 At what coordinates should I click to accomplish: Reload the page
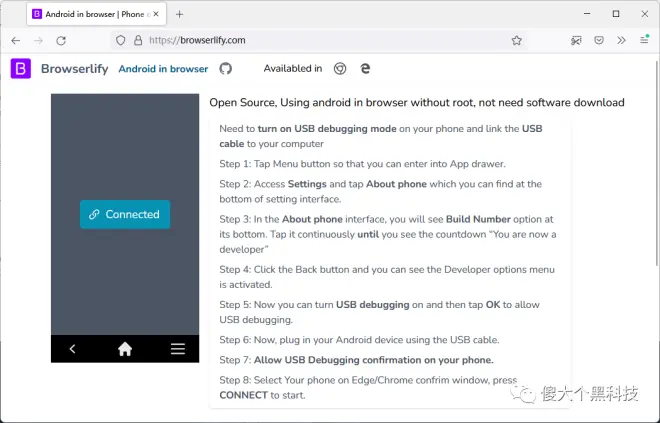point(61,40)
